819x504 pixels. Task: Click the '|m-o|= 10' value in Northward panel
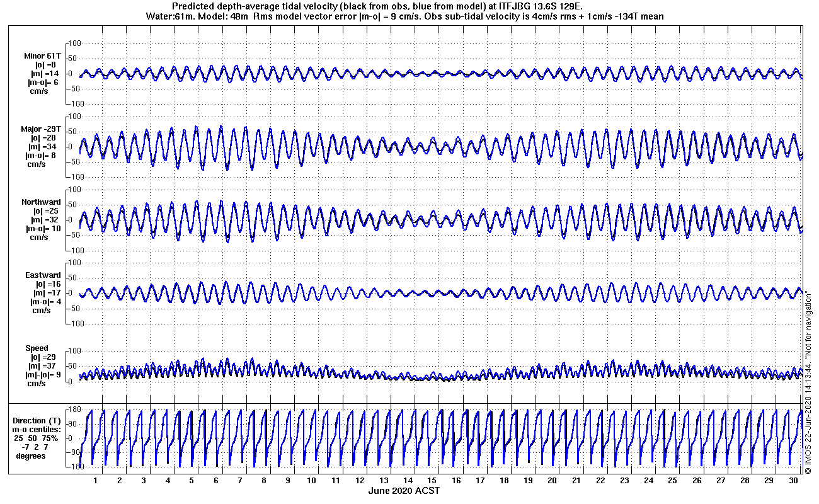pyautogui.click(x=43, y=229)
